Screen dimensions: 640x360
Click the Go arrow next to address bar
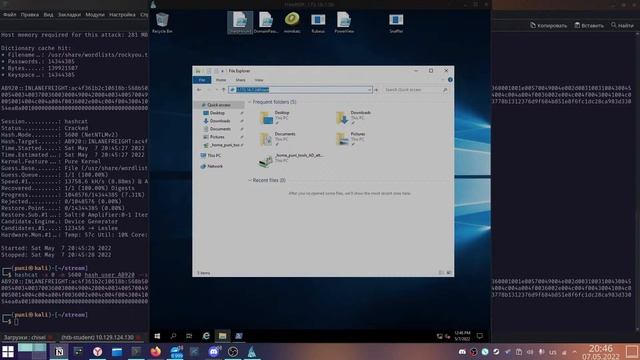pos(376,90)
